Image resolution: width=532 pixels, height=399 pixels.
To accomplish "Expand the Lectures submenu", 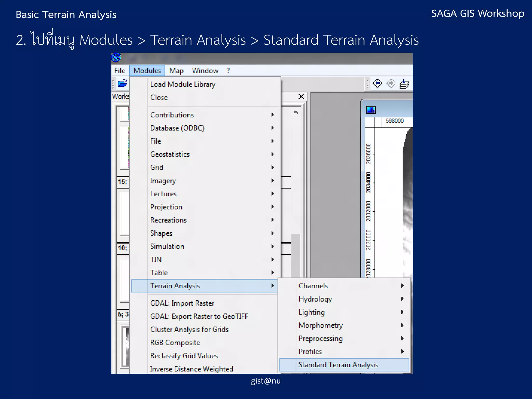I will (x=205, y=194).
